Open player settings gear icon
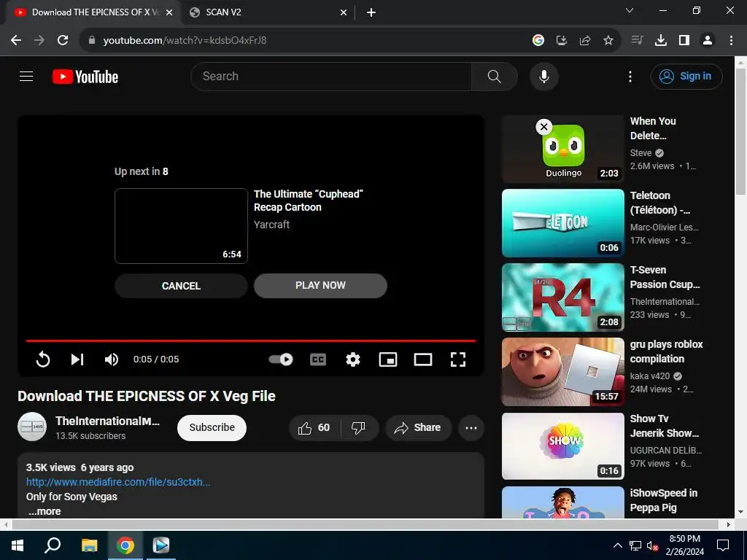The width and height of the screenshot is (747, 560). pos(352,359)
